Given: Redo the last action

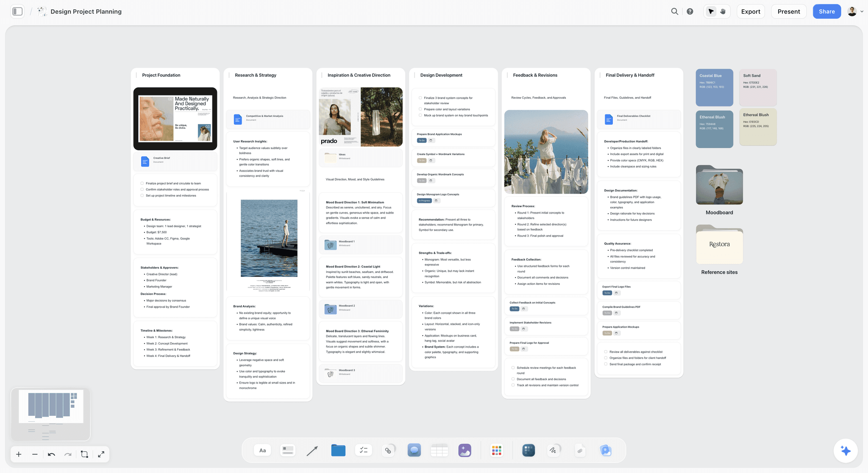Looking at the screenshot, I should click(x=68, y=454).
